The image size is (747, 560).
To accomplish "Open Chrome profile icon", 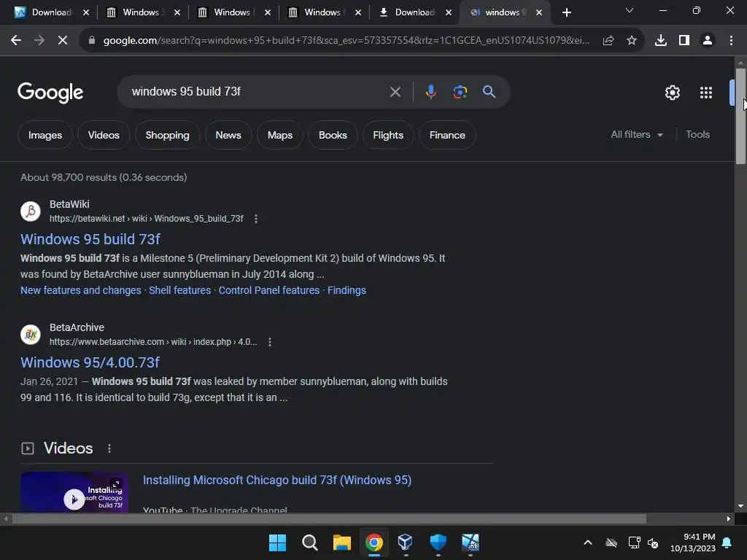I will pos(708,41).
